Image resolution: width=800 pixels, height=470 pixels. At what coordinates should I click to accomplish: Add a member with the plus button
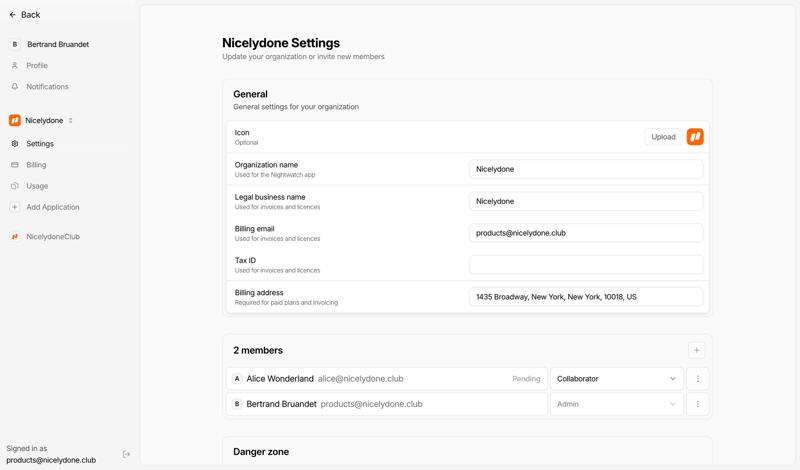pos(696,350)
